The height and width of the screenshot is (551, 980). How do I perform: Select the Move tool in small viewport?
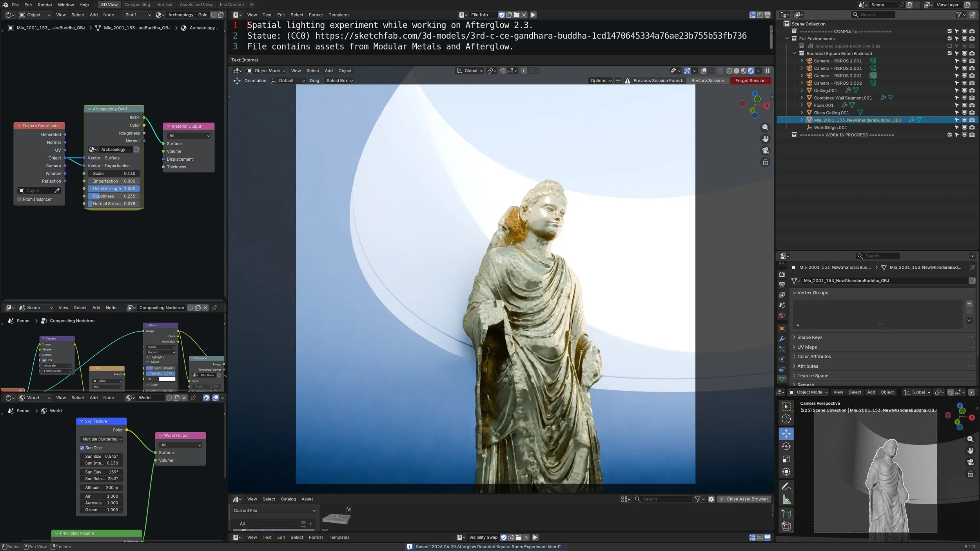point(786,433)
